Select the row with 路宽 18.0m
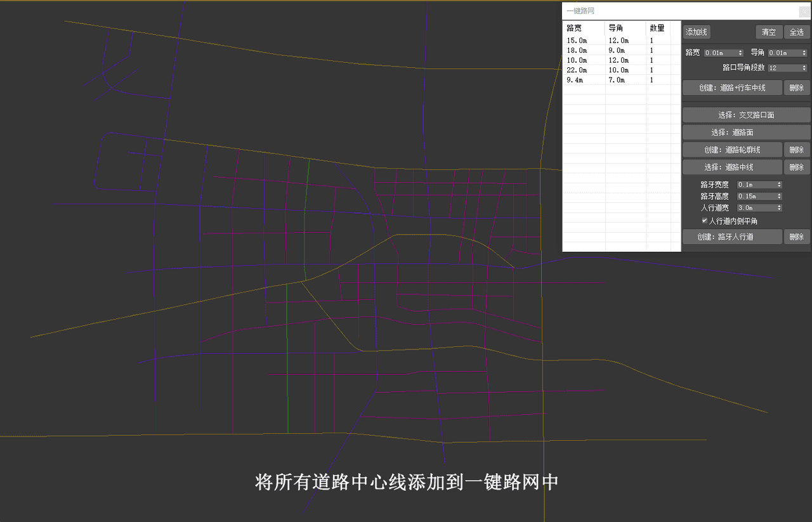This screenshot has width=812, height=522. pos(622,50)
